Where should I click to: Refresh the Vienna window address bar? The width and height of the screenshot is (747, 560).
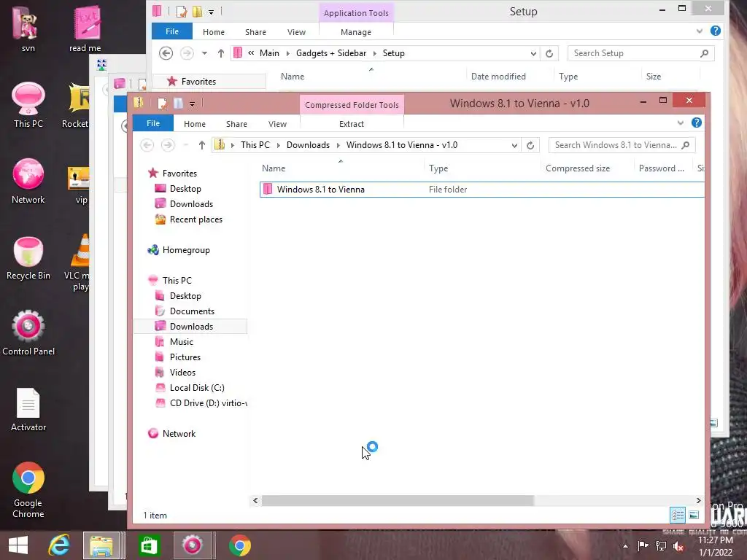pyautogui.click(x=530, y=145)
